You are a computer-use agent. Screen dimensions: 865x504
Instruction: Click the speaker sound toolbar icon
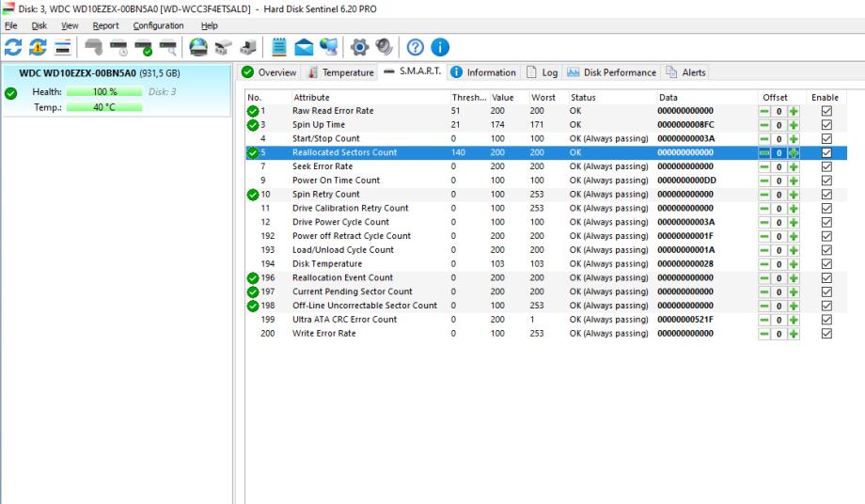point(383,47)
